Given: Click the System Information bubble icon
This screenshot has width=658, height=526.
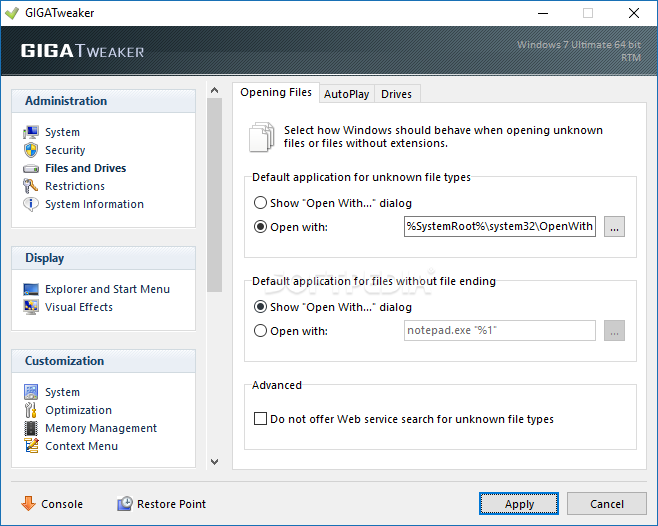Looking at the screenshot, I should pos(31,204).
